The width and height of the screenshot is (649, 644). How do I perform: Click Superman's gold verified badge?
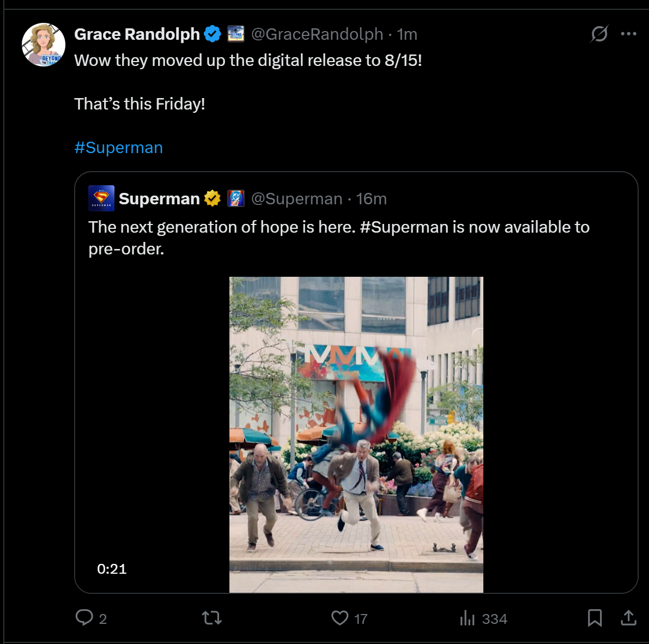[x=213, y=198]
